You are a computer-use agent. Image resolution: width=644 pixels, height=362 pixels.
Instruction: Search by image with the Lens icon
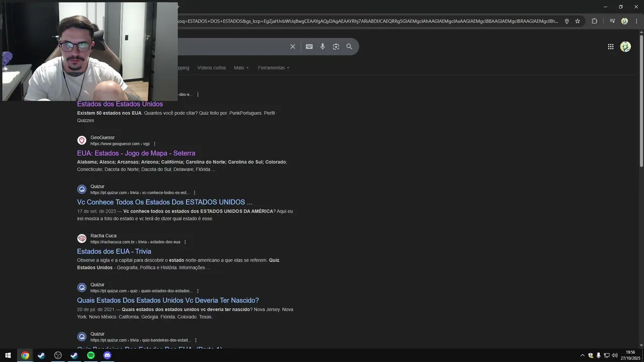pyautogui.click(x=336, y=47)
